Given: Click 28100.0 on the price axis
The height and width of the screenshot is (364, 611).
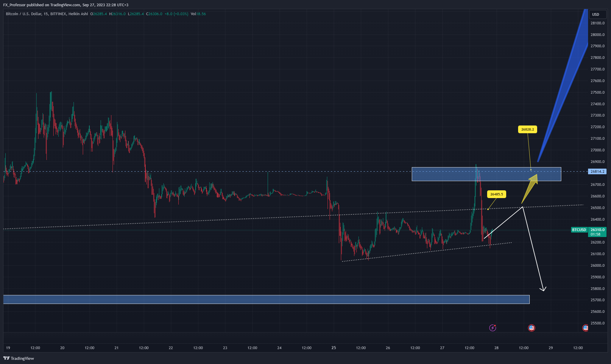Looking at the screenshot, I should pos(597,23).
